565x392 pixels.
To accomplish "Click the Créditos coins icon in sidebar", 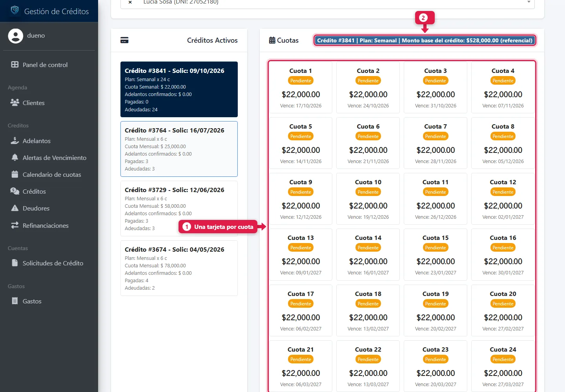I will [x=15, y=191].
